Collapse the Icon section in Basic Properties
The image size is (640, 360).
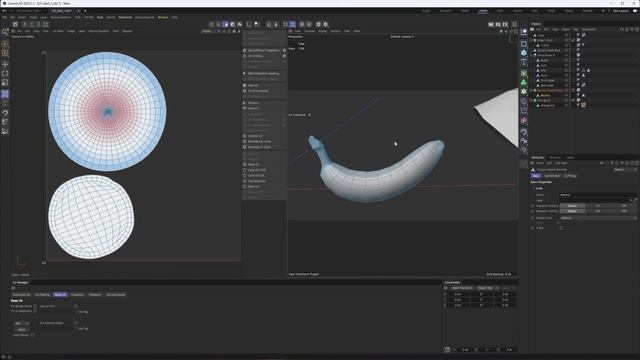[x=534, y=189]
